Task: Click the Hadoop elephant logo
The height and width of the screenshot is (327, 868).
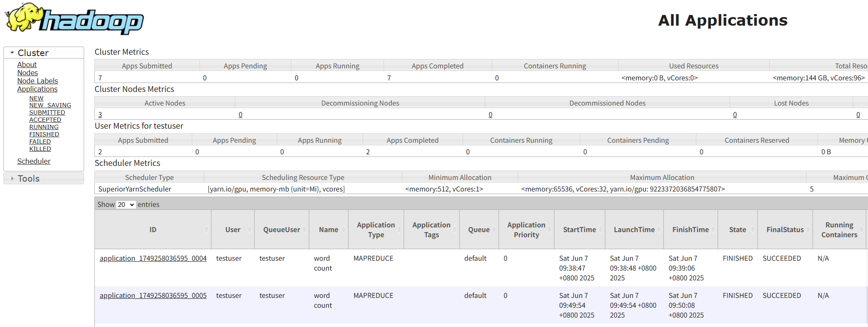Action: click(74, 18)
